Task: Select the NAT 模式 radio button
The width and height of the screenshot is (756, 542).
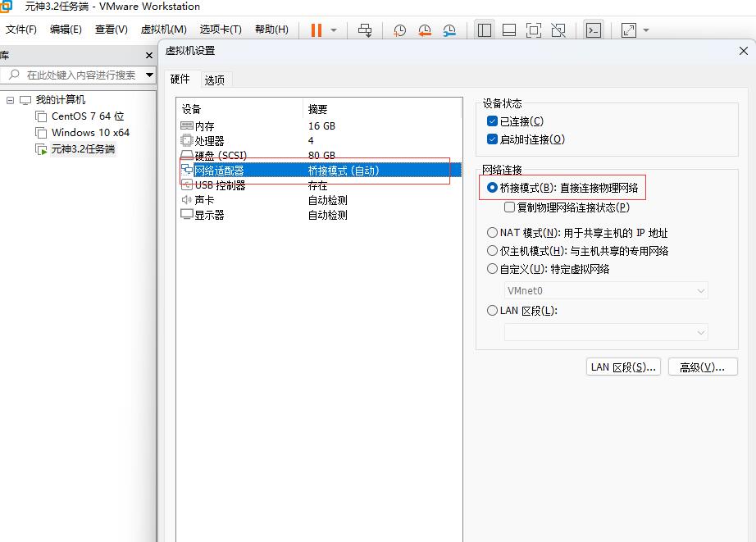Action: click(x=492, y=233)
